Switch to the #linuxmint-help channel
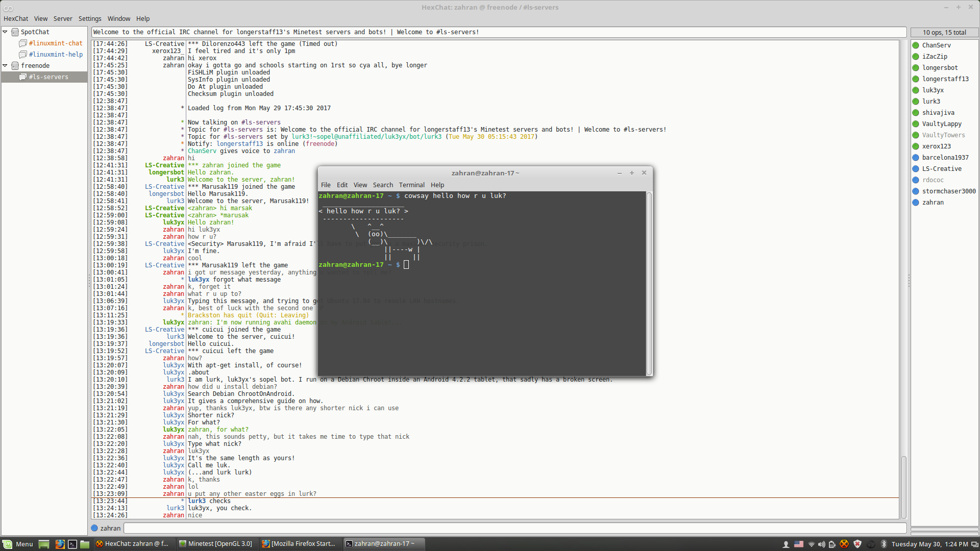The width and height of the screenshot is (980, 551). [x=55, y=55]
